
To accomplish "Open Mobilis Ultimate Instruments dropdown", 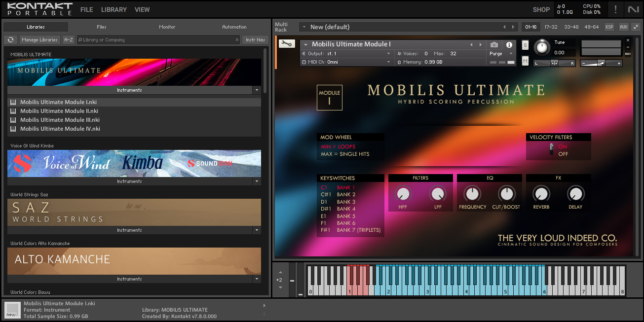I will coord(256,90).
